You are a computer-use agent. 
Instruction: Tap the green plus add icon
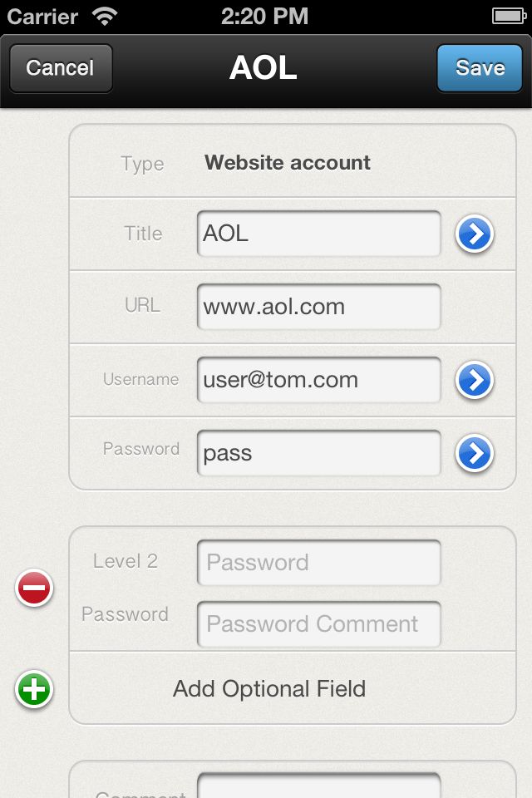(34, 690)
